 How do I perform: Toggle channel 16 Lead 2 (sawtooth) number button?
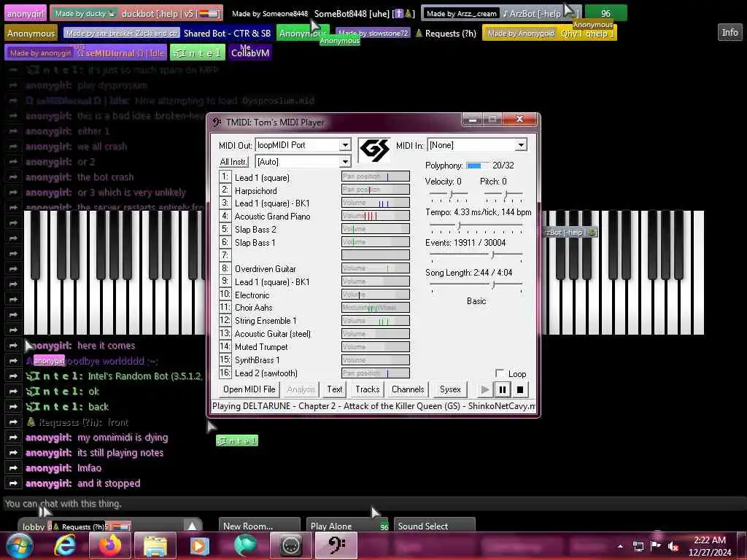(225, 373)
